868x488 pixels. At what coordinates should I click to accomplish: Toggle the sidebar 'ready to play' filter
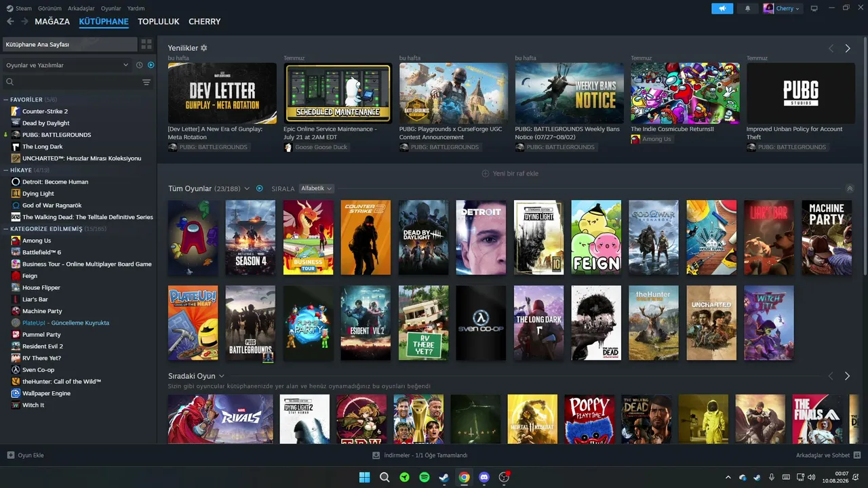(x=151, y=65)
